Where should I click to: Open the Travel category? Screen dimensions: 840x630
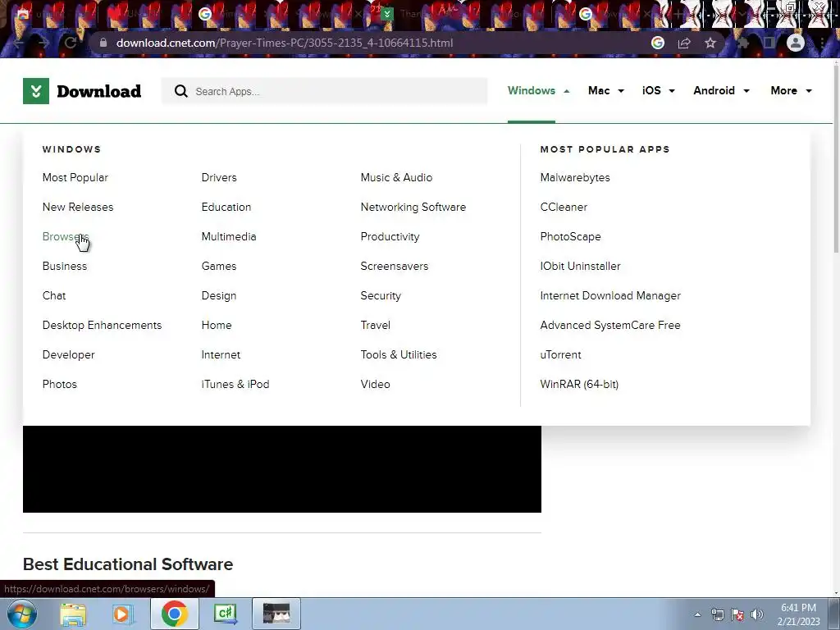pos(376,325)
